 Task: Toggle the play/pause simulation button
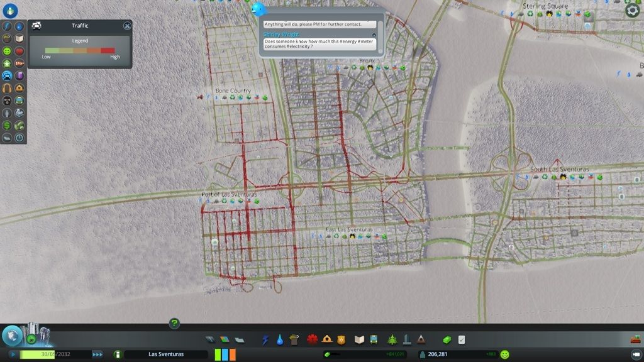click(x=13, y=354)
